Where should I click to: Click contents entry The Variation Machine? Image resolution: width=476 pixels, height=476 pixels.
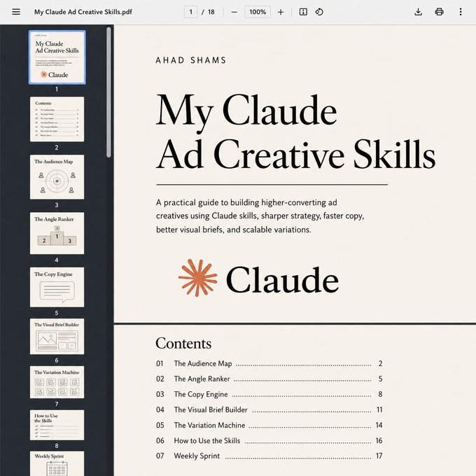pyautogui.click(x=269, y=426)
